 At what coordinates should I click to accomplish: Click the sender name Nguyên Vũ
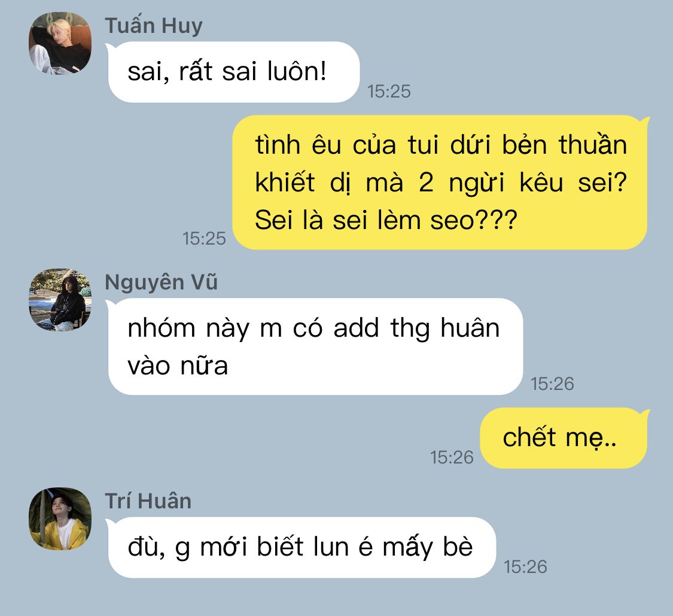(162, 282)
